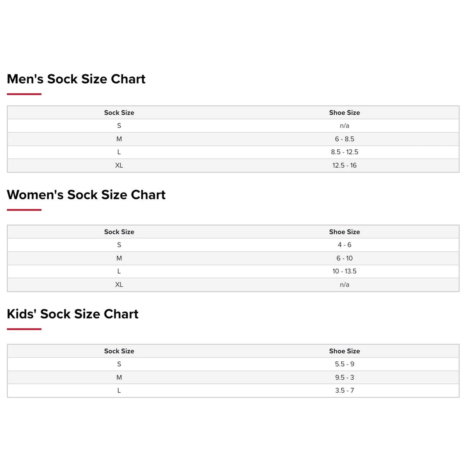Click red underline below Men's chart heading

click(x=24, y=94)
